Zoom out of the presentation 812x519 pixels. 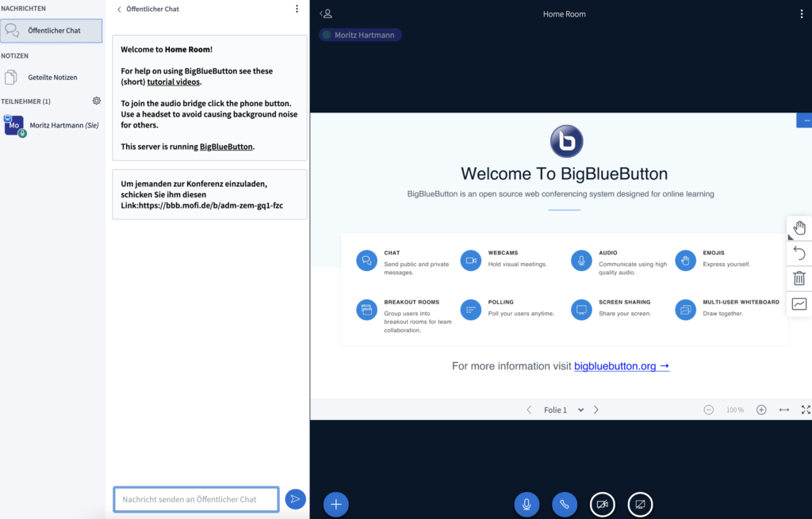(708, 410)
